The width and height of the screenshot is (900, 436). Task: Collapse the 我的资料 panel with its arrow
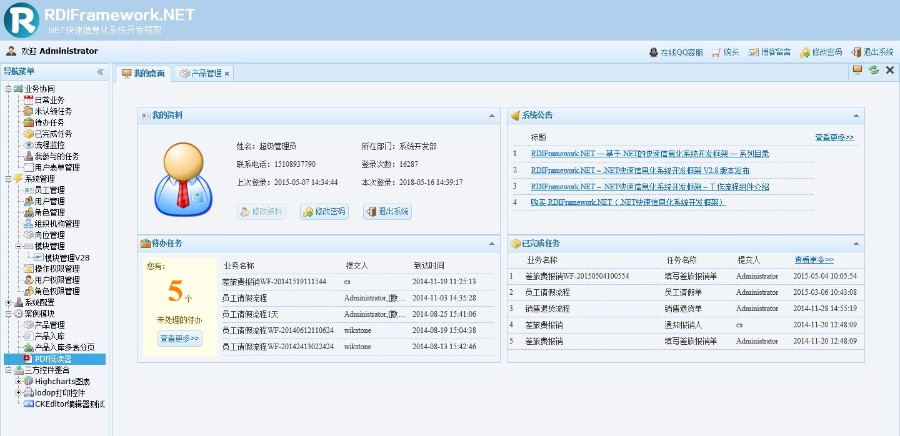491,116
